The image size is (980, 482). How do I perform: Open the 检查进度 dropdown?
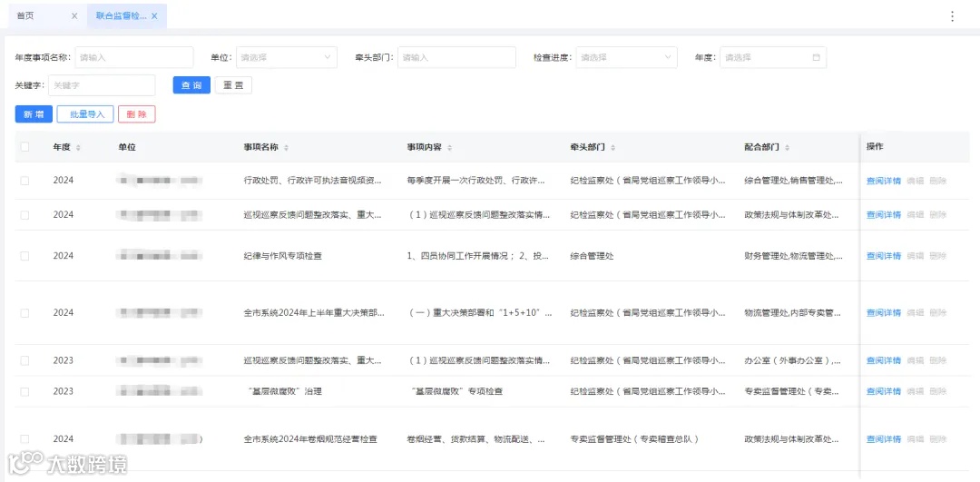[626, 57]
